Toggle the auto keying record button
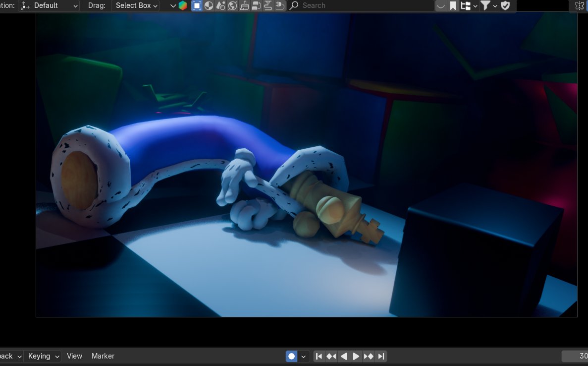 tap(291, 356)
